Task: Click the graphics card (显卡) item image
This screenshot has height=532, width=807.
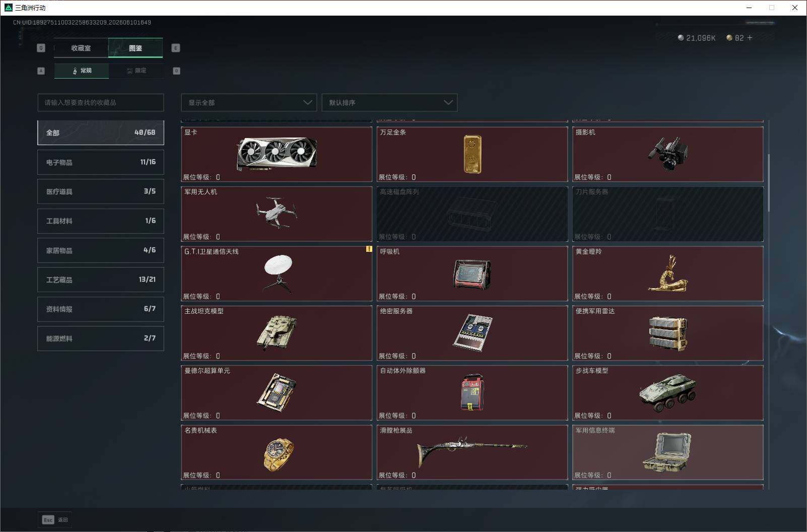Action: (277, 154)
